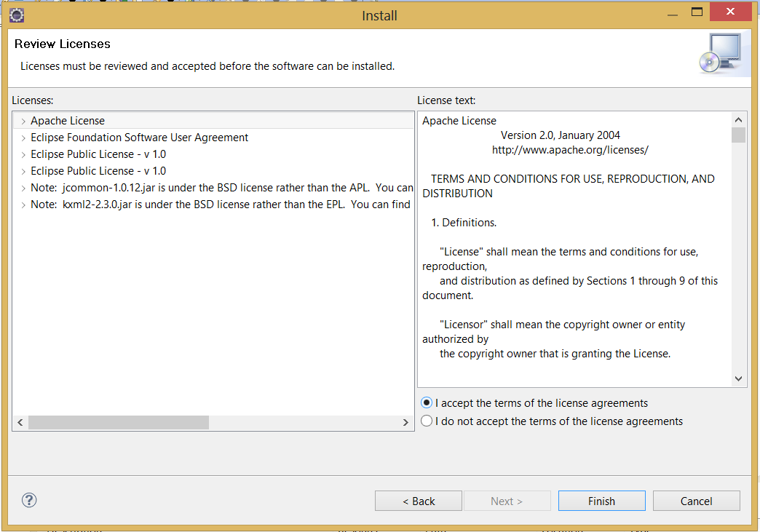Maximize the Install dialog window

tap(697, 12)
